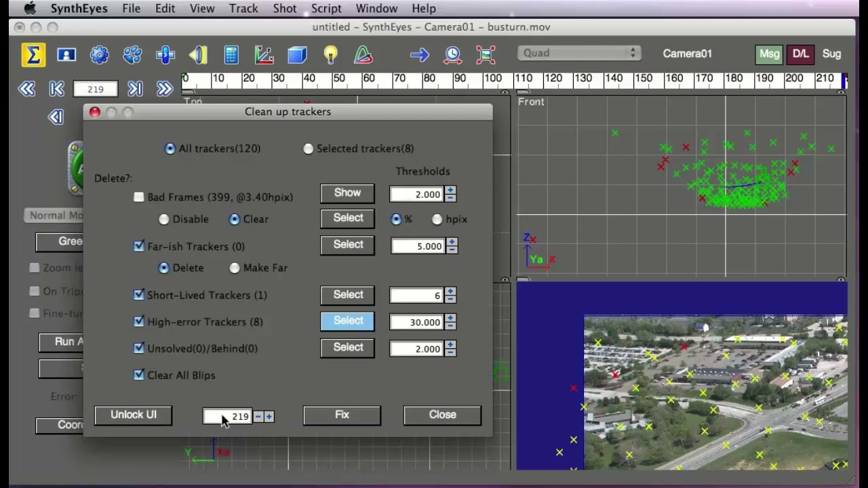Toggle Clear All Blips checkbox
This screenshot has height=488, width=868.
[139, 375]
